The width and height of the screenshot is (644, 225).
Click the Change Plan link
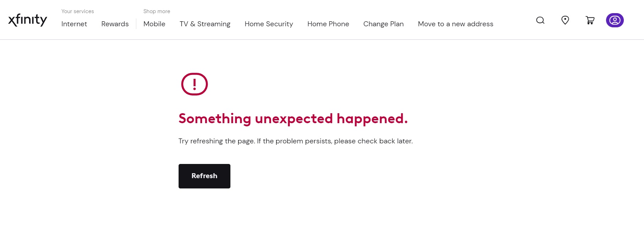coord(383,24)
